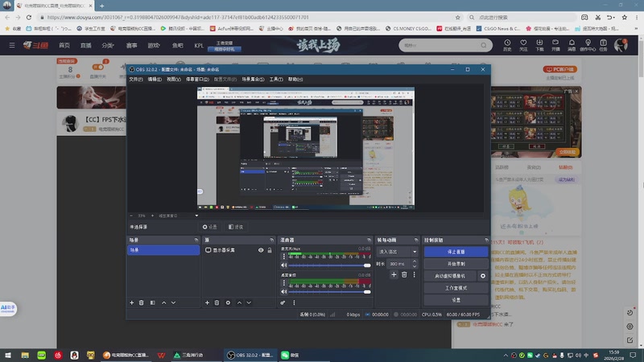Open OBS 帮助(H) menu
644x362 pixels.
coord(295,79)
